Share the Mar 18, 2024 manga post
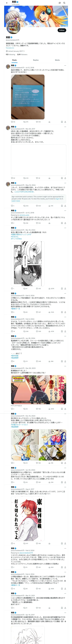The height and width of the screenshot is (644, 72). pos(65,289)
